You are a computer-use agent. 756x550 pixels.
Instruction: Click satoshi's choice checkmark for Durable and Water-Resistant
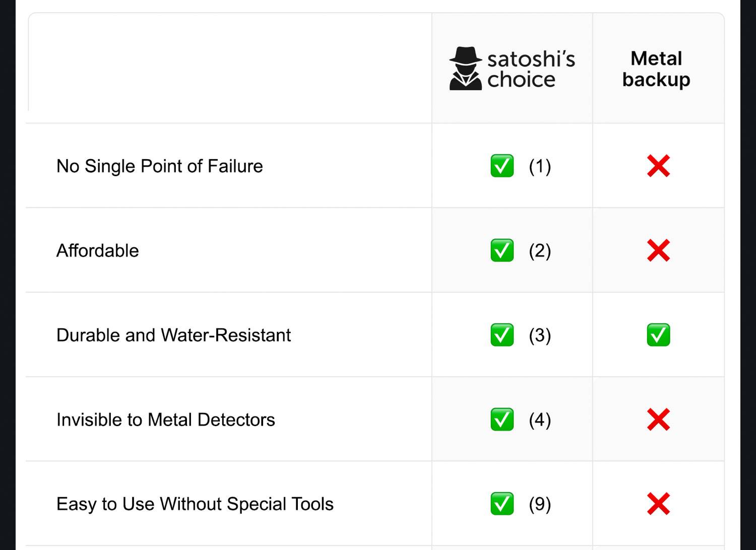point(502,335)
